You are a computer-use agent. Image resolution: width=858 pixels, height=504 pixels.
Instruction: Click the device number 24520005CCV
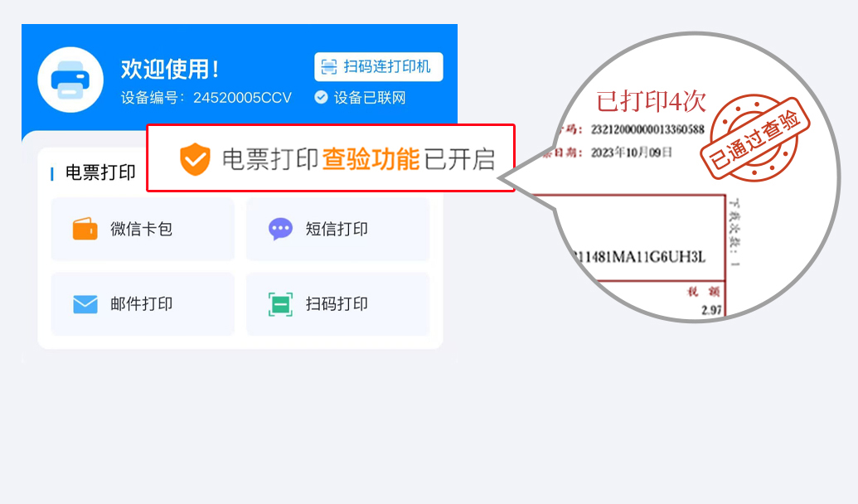point(242,98)
